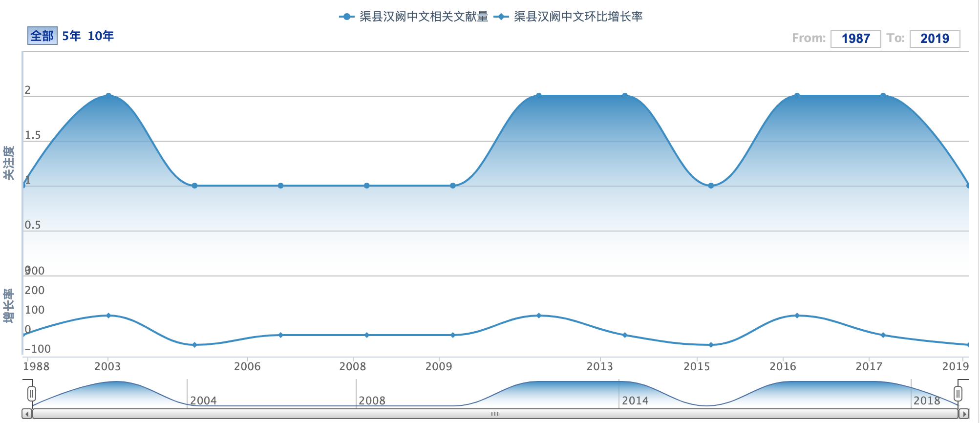The height and width of the screenshot is (423, 980).
Task: Click the 2015 low data point on area chart
Action: pos(711,186)
